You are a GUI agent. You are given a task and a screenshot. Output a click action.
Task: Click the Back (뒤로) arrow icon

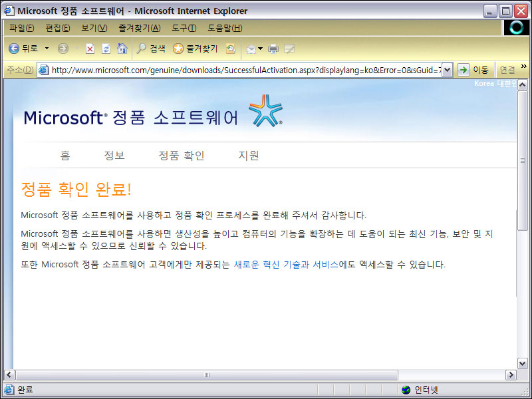tap(13, 49)
